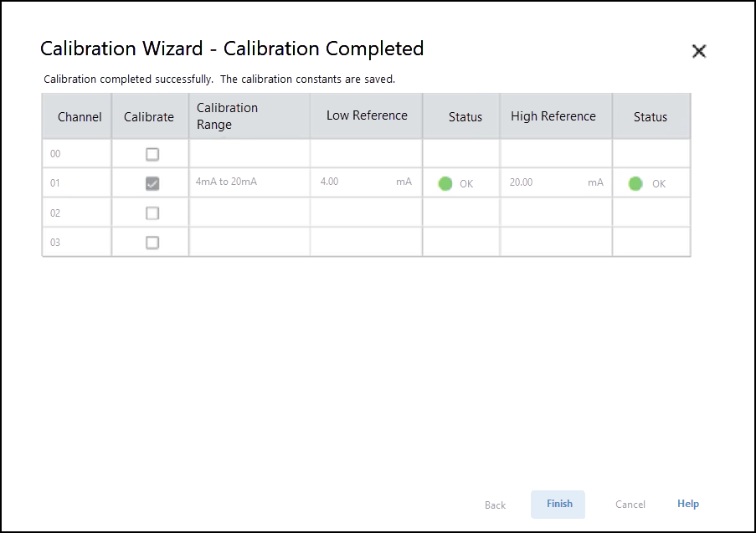Tick the Calibrate checkbox for channel 02
Image resolution: width=756 pixels, height=533 pixels.
coord(152,213)
